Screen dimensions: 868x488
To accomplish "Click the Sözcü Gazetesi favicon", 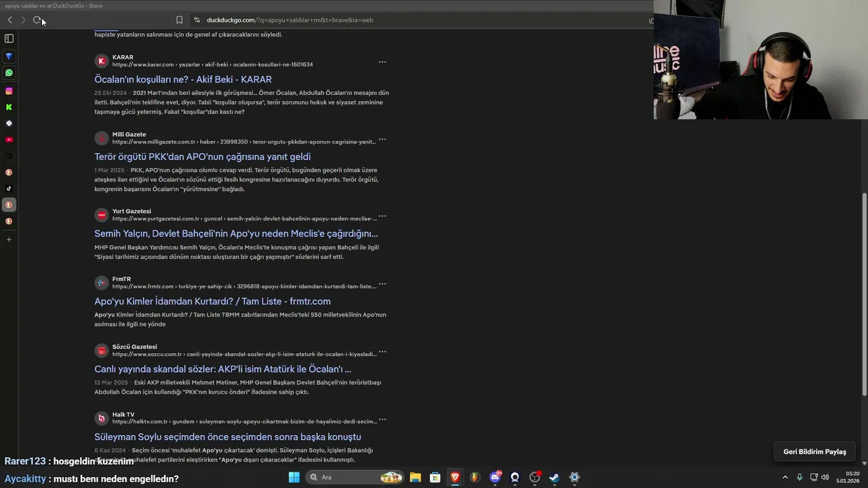I will pyautogui.click(x=102, y=350).
